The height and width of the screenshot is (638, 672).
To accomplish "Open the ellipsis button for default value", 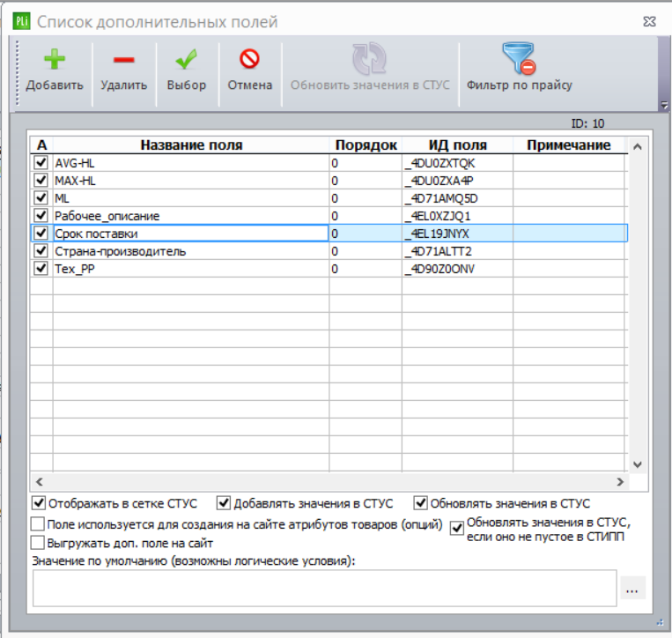I will coord(631,589).
